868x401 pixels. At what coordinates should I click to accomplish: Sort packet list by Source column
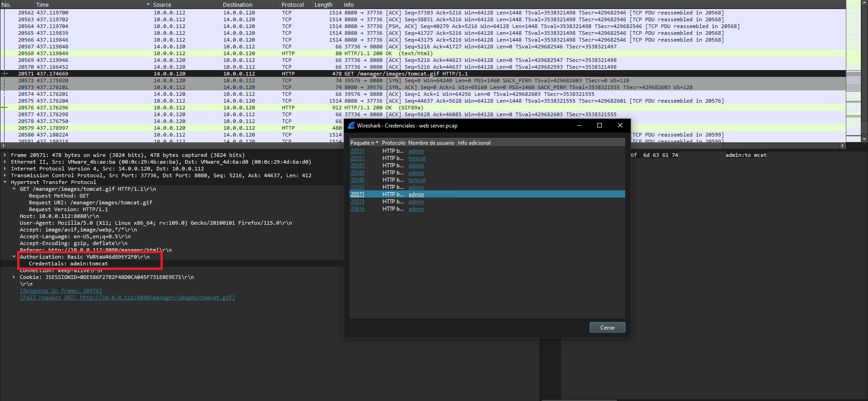pos(162,5)
